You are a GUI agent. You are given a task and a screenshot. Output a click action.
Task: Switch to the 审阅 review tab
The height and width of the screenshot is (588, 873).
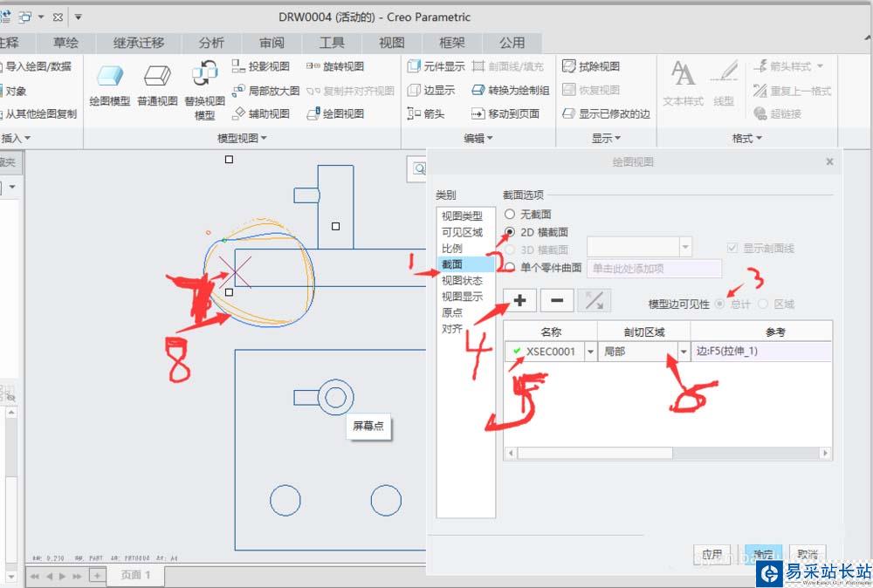(272, 43)
